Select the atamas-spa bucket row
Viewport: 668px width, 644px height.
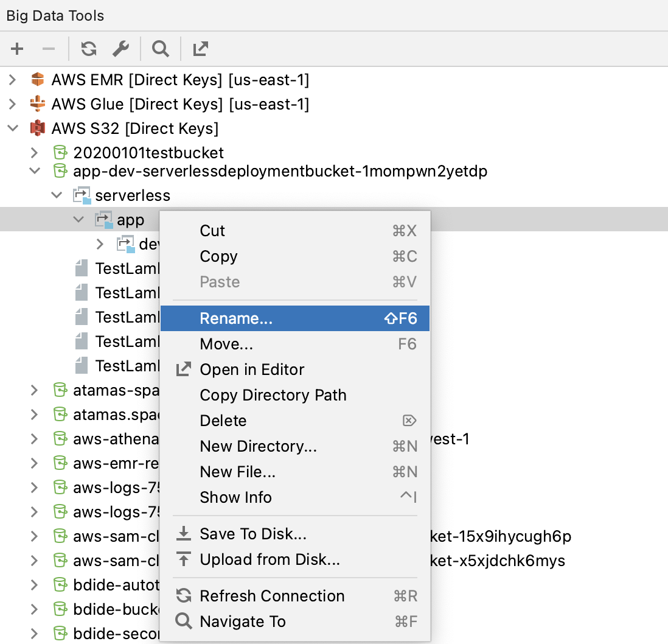tap(80, 390)
